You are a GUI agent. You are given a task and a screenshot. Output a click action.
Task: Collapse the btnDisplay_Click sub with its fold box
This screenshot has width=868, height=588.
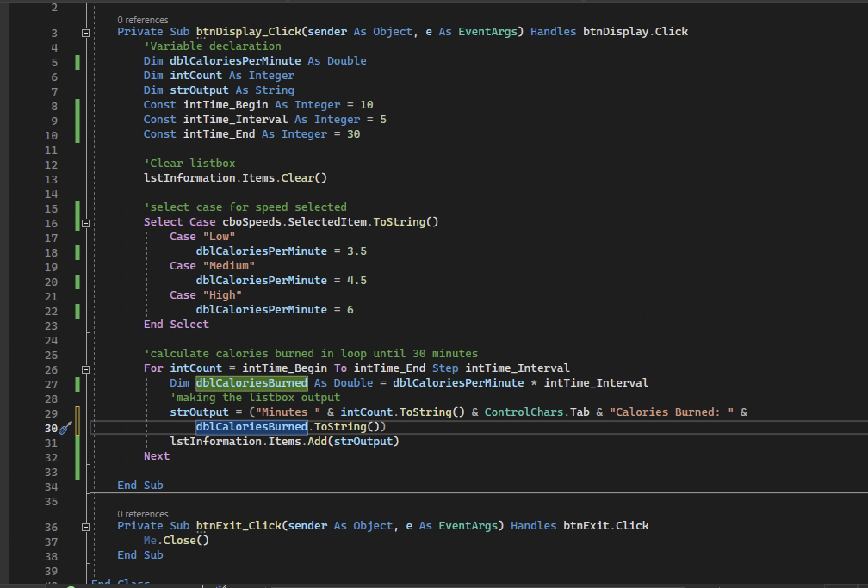pos(85,32)
